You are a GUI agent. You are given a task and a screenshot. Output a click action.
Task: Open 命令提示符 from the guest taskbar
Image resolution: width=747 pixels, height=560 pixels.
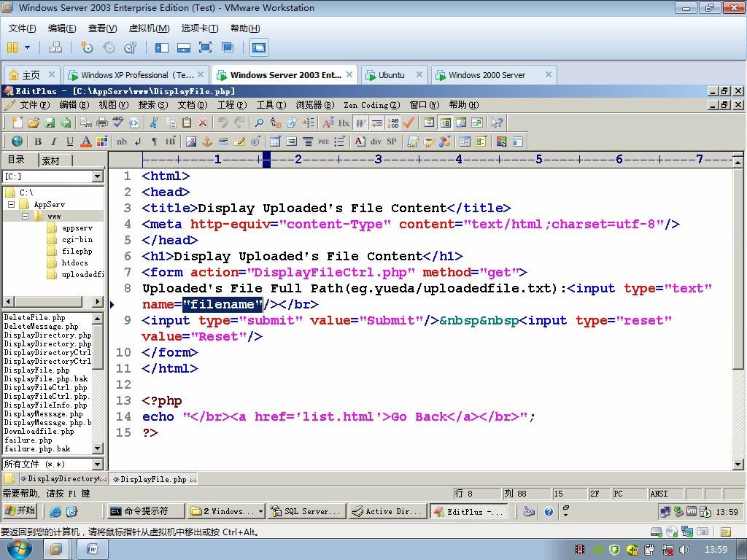click(x=146, y=511)
